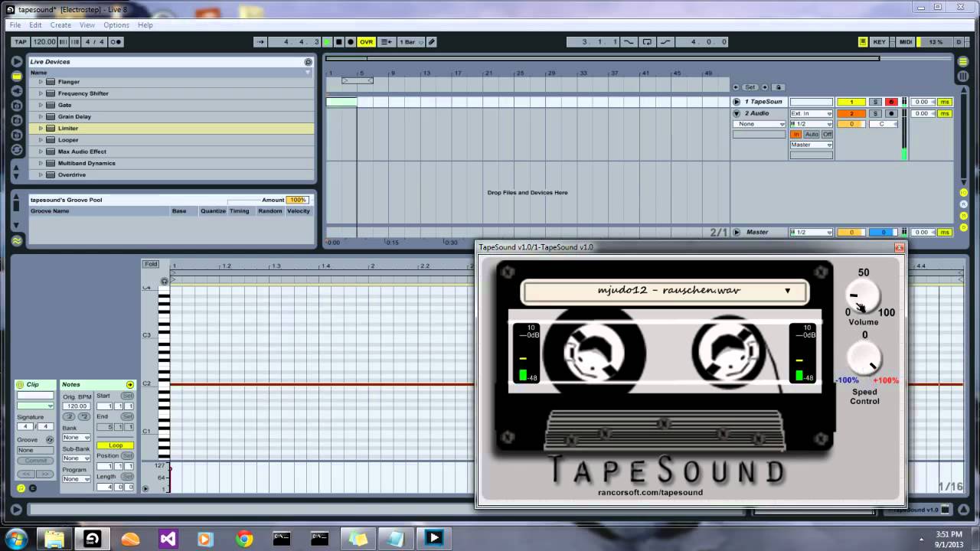Viewport: 980px width, 551px height.
Task: Solo the 1 TapeSound track
Action: [876, 102]
